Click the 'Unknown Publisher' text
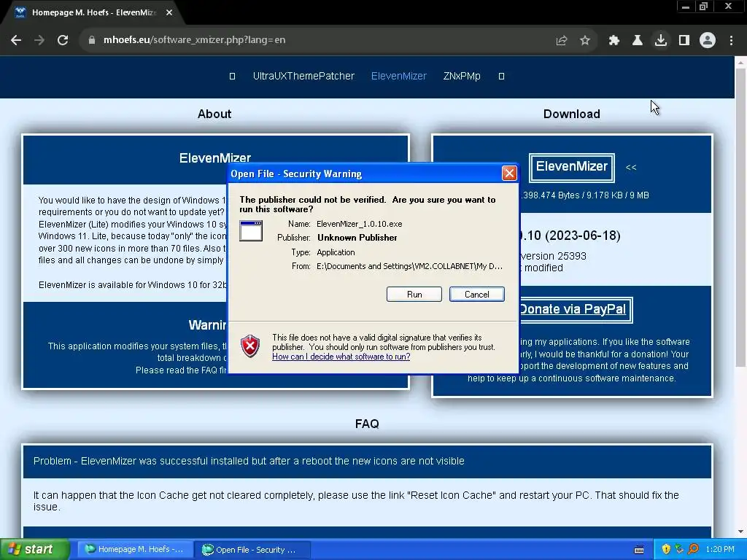The height and width of the screenshot is (560, 747). click(357, 238)
